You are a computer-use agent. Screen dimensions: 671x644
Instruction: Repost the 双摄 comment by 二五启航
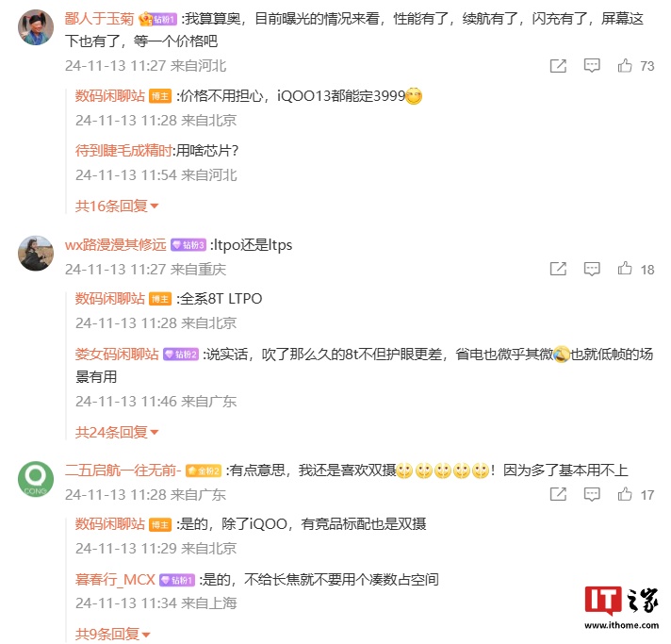pos(558,494)
